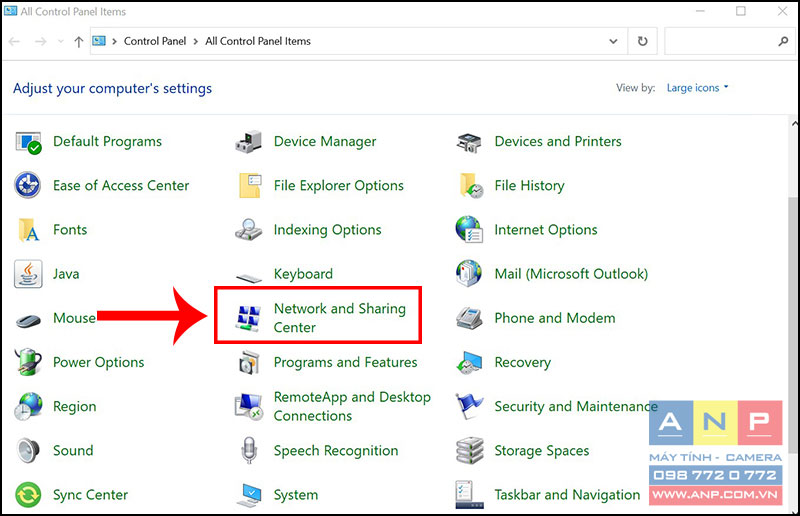
Task: Click the Sync Center link text
Action: 90,495
